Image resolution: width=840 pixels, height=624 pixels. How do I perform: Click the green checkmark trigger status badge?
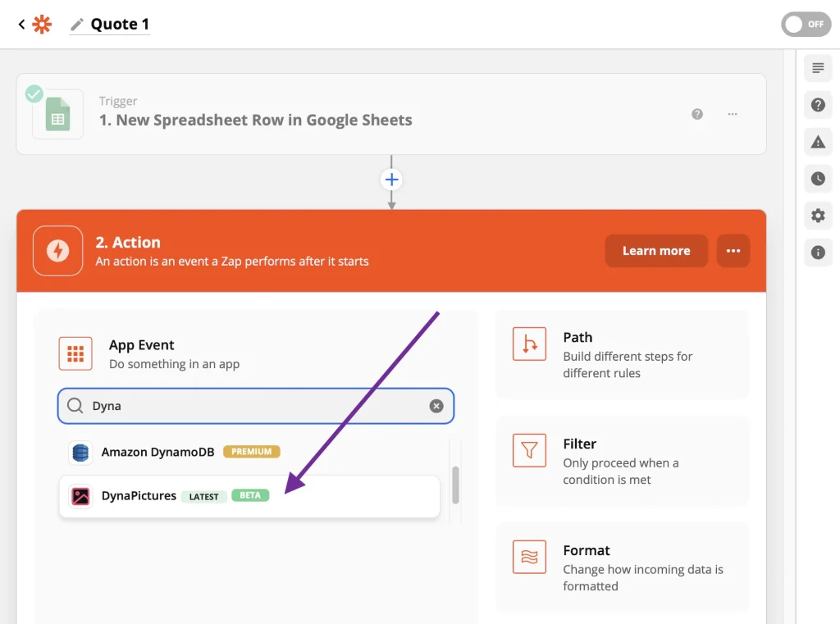[34, 93]
